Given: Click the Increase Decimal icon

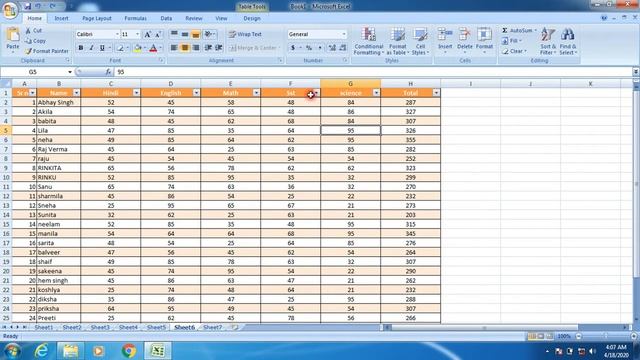Looking at the screenshot, I should tap(332, 48).
